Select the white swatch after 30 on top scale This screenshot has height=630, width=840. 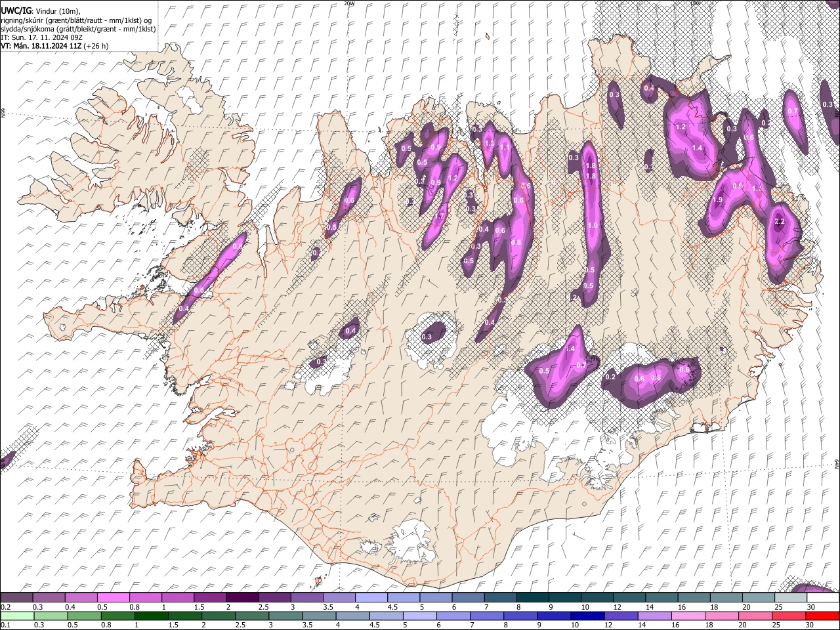[x=822, y=597]
